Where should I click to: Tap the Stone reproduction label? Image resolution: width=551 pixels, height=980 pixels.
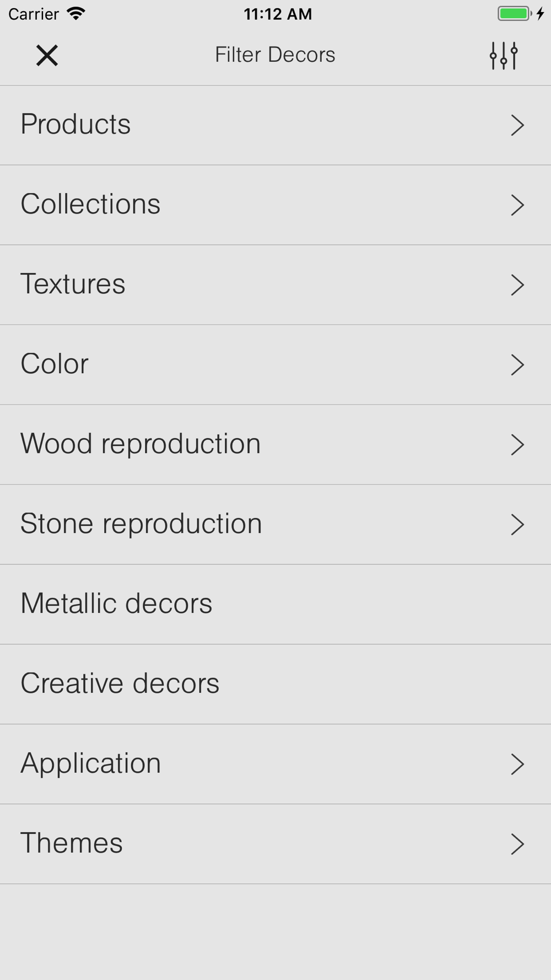coord(141,524)
